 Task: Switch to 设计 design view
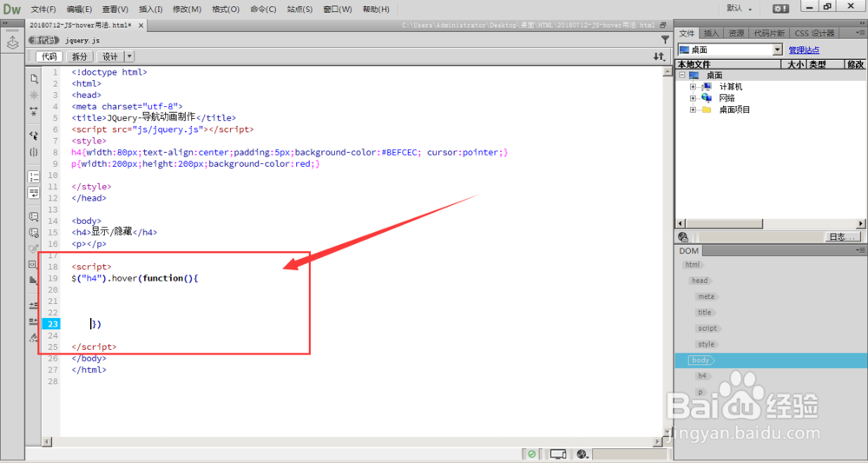tap(110, 56)
